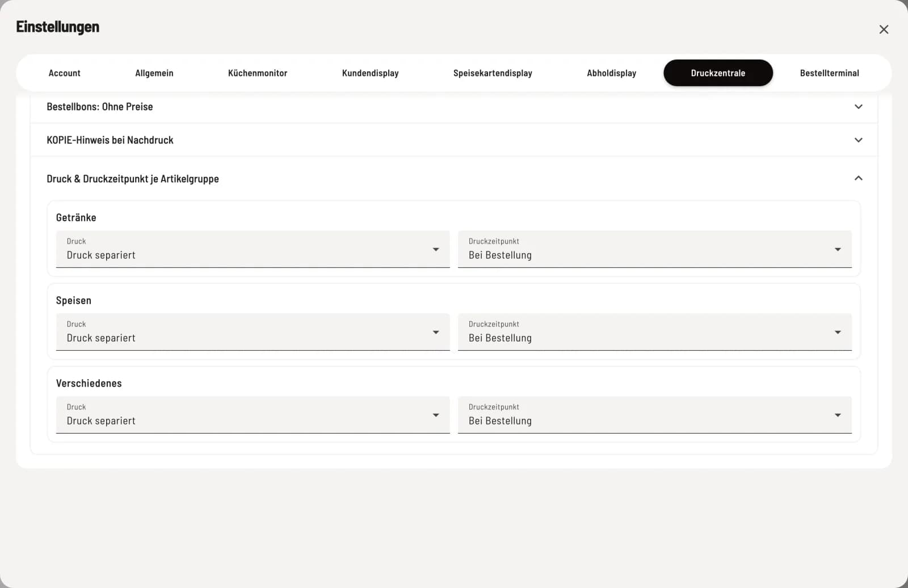Click the Getränke group label
The width and height of the screenshot is (908, 588).
(x=76, y=217)
